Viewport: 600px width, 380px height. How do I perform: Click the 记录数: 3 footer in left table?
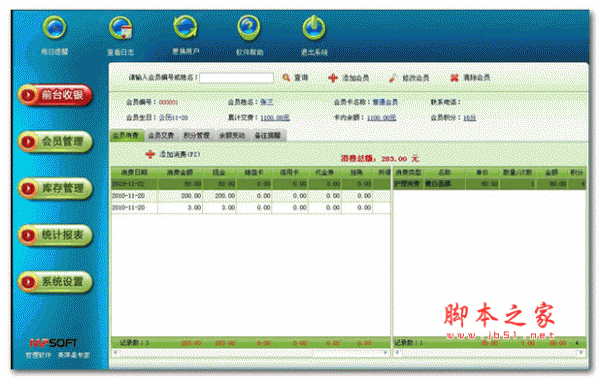134,343
